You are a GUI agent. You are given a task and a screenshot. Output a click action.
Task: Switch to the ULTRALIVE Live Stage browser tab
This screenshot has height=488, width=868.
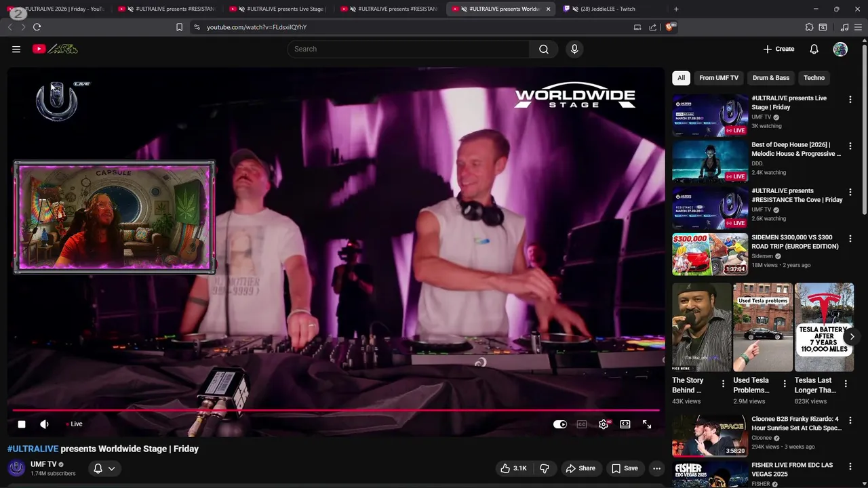point(279,9)
